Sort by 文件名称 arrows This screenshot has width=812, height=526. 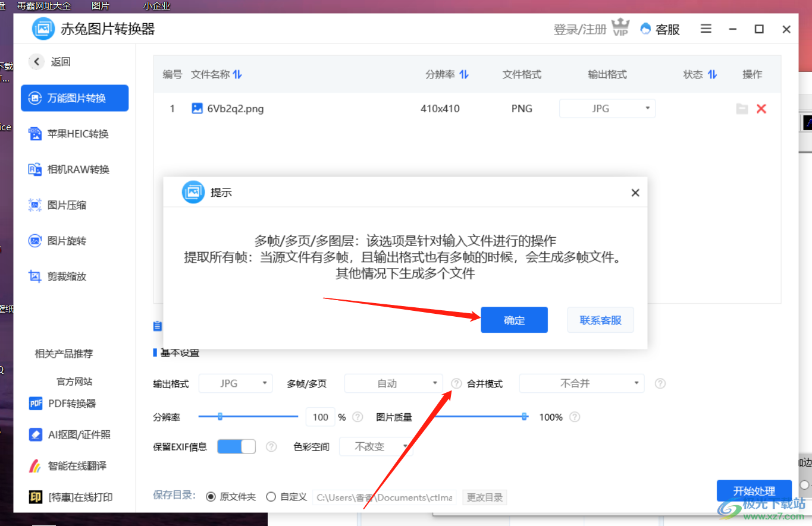pos(237,74)
